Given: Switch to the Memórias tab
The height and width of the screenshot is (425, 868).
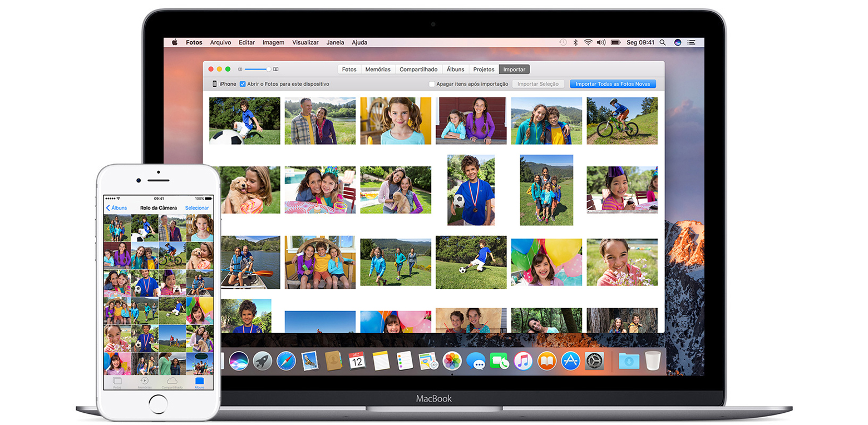Looking at the screenshot, I should [x=377, y=70].
